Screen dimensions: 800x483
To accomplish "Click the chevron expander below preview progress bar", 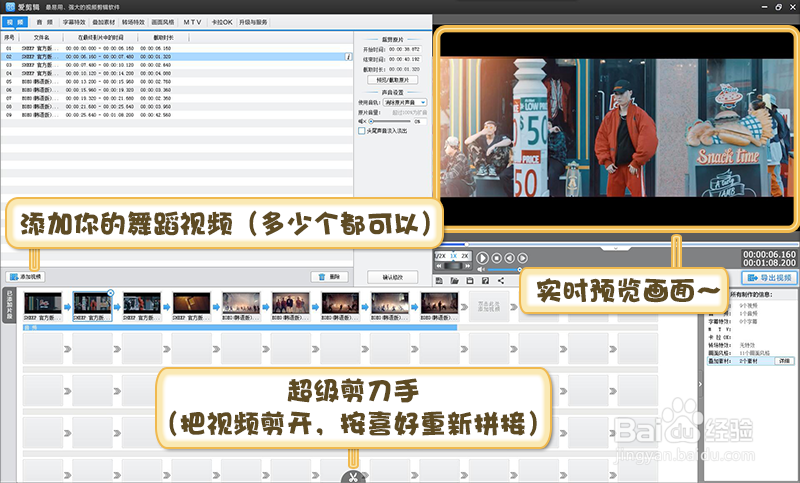I will tap(616, 248).
